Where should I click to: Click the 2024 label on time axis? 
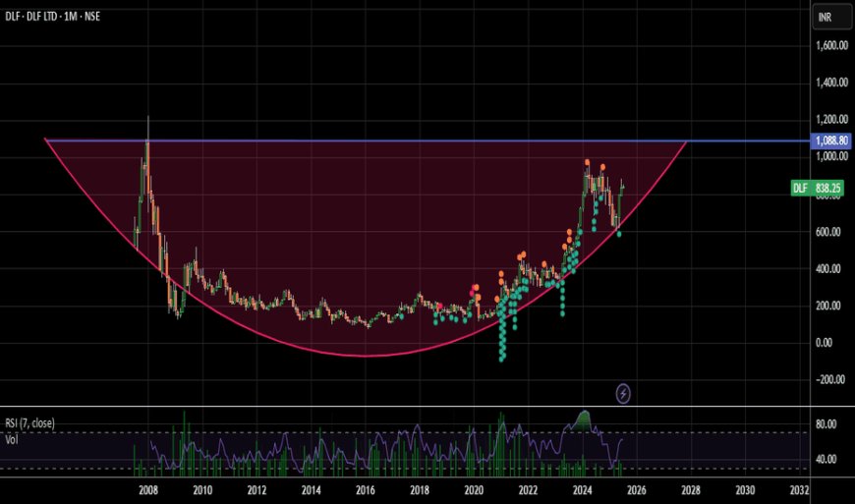click(x=582, y=489)
